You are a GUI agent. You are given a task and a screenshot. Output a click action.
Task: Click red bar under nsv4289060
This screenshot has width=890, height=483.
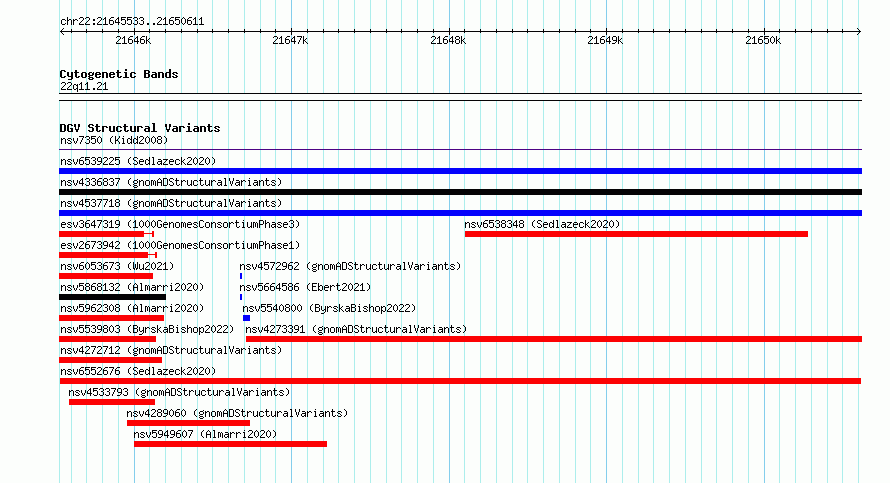188,423
